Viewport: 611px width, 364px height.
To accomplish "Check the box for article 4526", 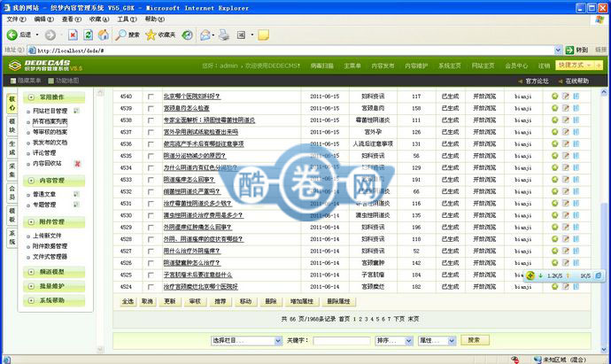I will pos(151,263).
